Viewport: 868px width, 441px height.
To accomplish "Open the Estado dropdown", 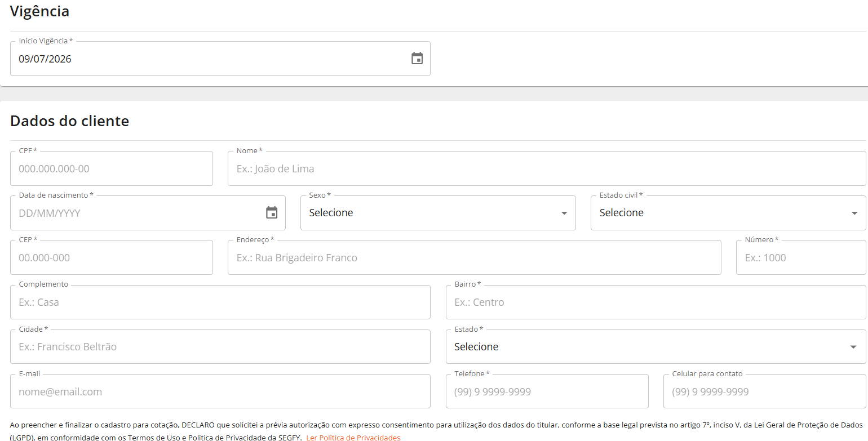I will tap(656, 347).
